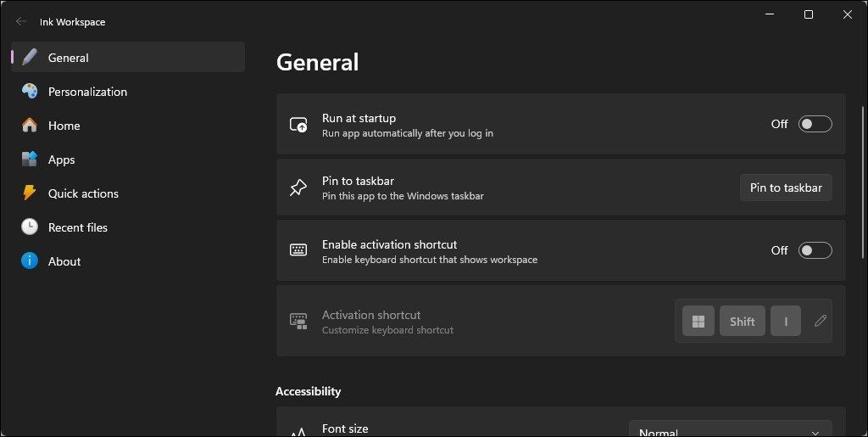
Task: Toggle the Run at startup switch
Action: (x=815, y=124)
